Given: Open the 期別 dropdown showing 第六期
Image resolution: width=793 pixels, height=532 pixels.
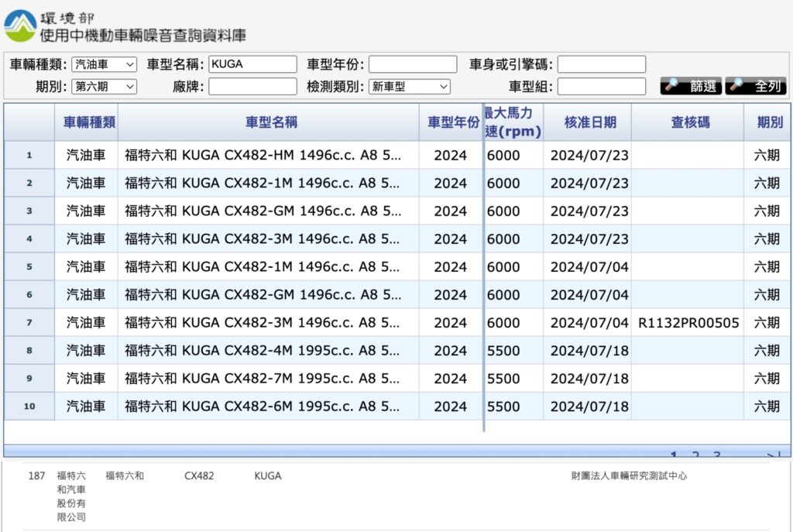Looking at the screenshot, I should (105, 87).
